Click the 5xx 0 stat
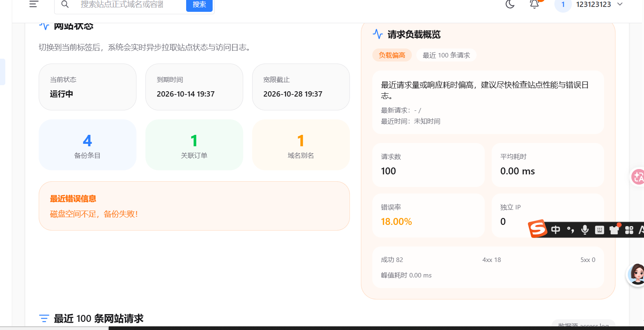The height and width of the screenshot is (330, 644). coord(588,260)
